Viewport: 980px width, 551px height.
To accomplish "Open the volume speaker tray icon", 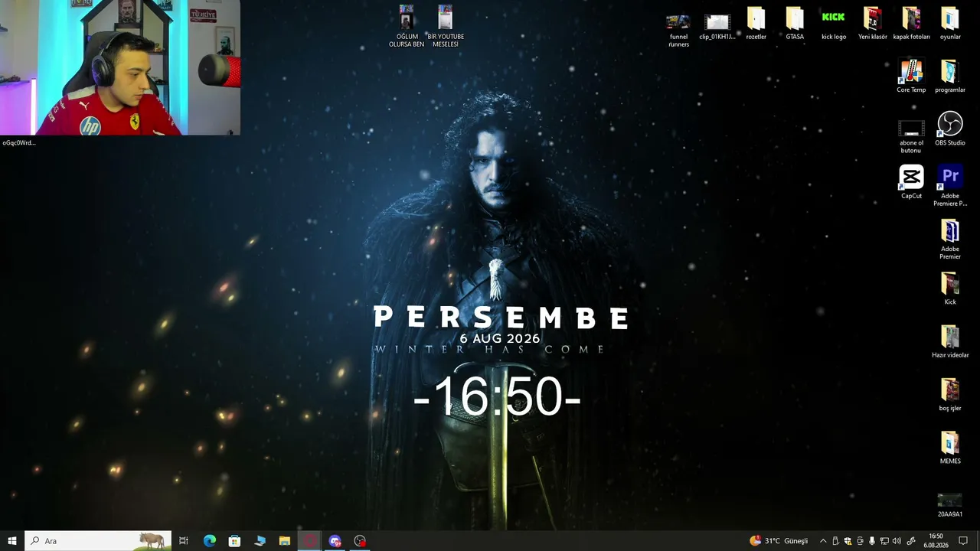I will (897, 541).
